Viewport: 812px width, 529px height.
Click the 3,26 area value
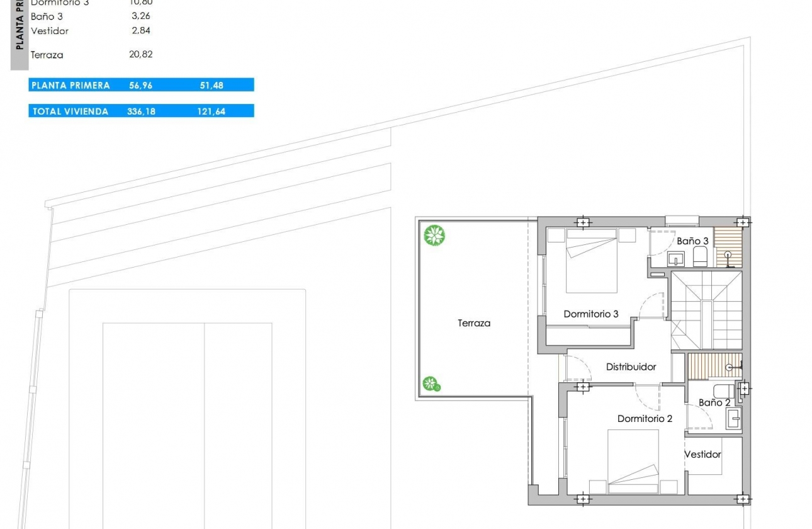[x=140, y=16]
